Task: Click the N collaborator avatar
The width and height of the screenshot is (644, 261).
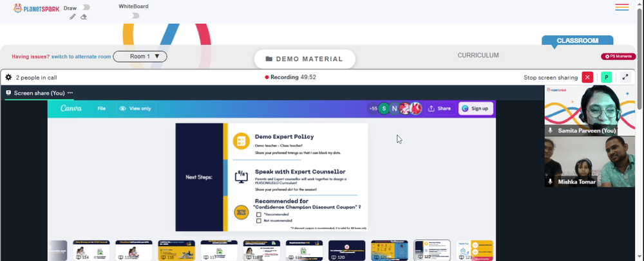Action: 394,109
